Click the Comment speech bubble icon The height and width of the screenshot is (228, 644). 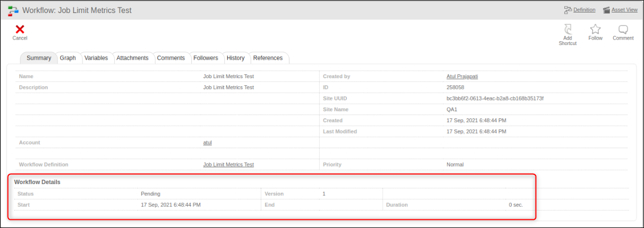click(623, 29)
